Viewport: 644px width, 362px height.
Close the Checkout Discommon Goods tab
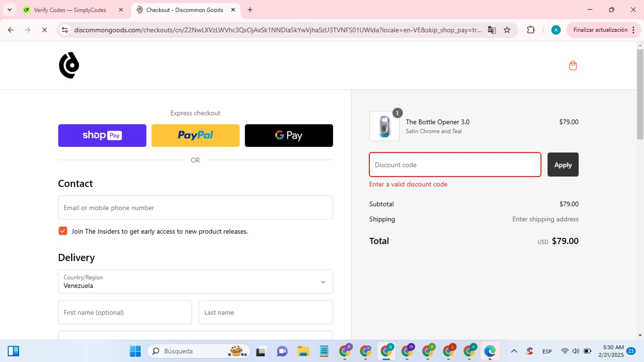click(x=233, y=10)
